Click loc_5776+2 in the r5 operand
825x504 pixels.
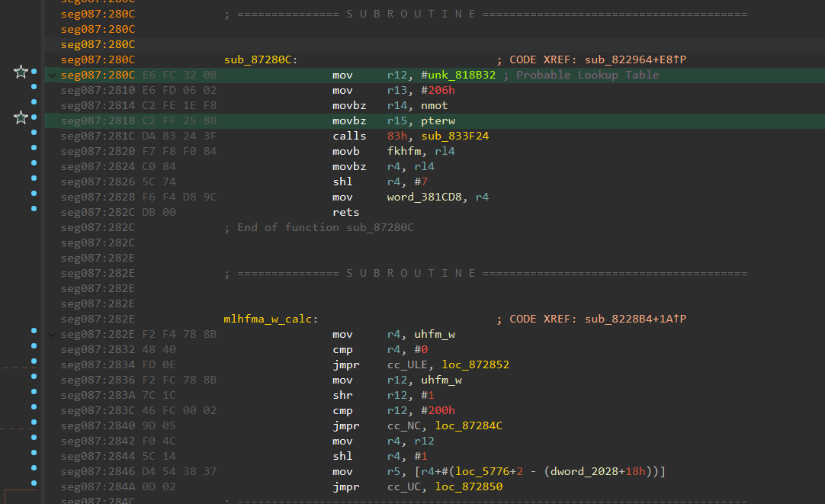(x=490, y=471)
